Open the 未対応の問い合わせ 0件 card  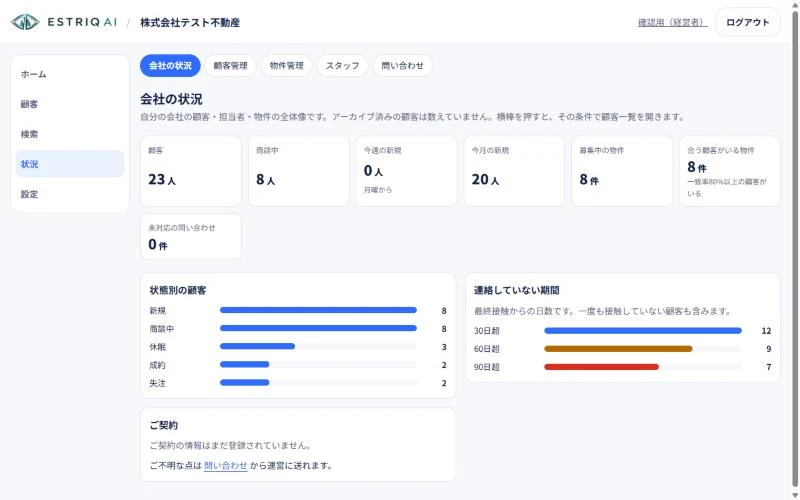(191, 236)
